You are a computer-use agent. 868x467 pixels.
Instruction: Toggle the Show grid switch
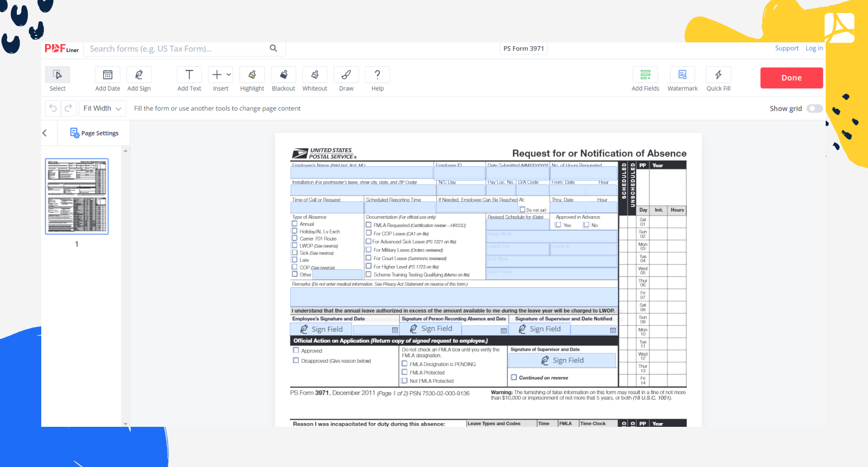(x=814, y=109)
